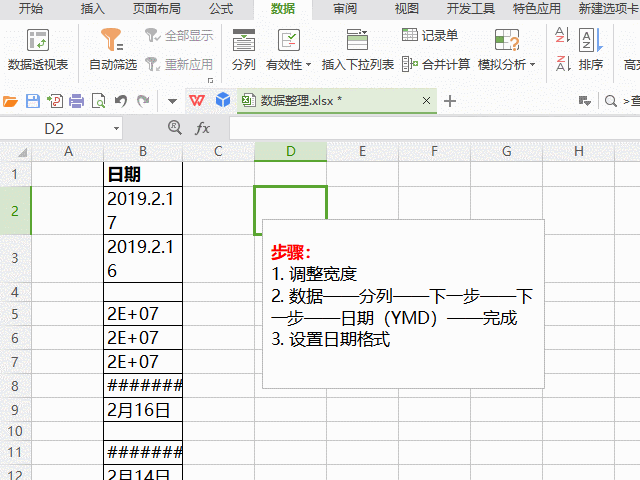The height and width of the screenshot is (480, 640).
Task: Click 合并计算 consolidate button
Action: 436,64
